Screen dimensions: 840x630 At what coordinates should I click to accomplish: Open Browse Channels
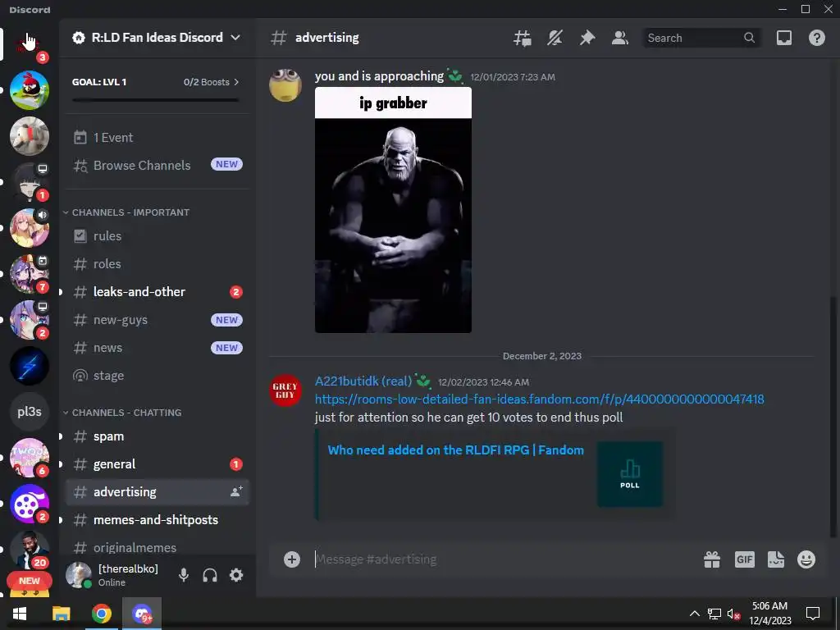pyautogui.click(x=157, y=166)
